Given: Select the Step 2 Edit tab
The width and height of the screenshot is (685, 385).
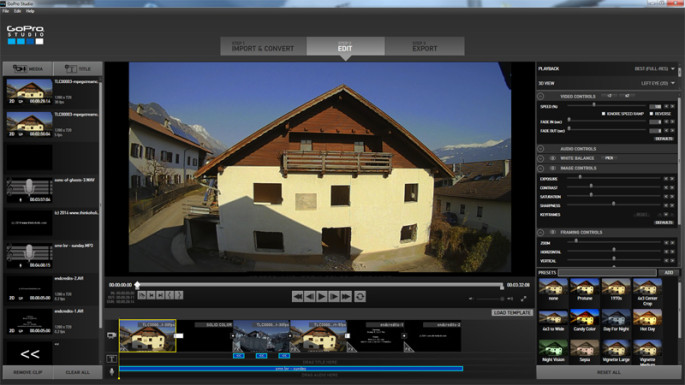Looking at the screenshot, I should [346, 46].
